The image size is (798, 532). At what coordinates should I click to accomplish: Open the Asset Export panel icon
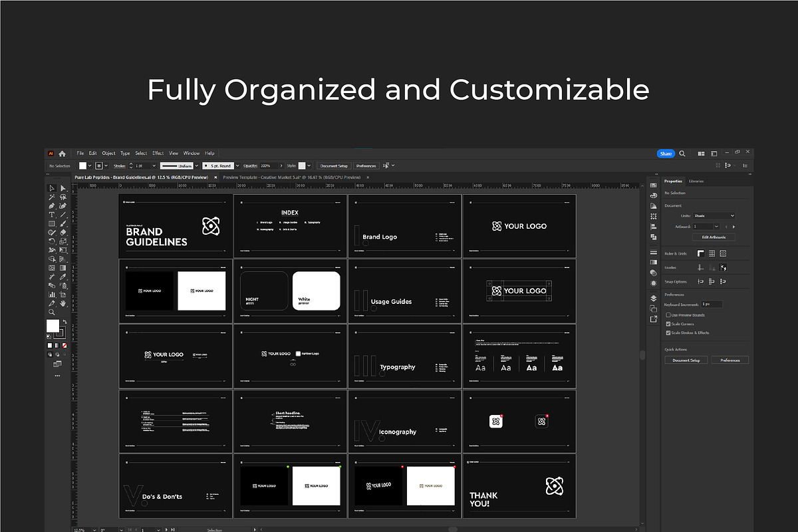(654, 319)
